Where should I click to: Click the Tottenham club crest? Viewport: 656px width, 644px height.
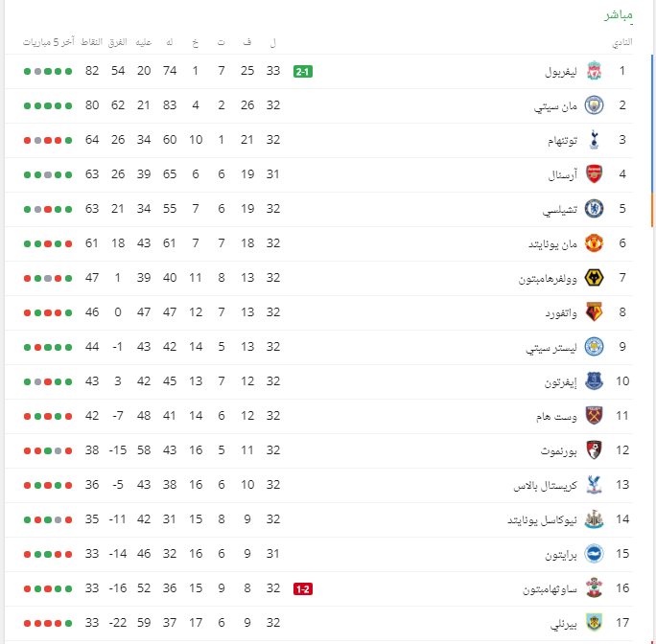[594, 140]
